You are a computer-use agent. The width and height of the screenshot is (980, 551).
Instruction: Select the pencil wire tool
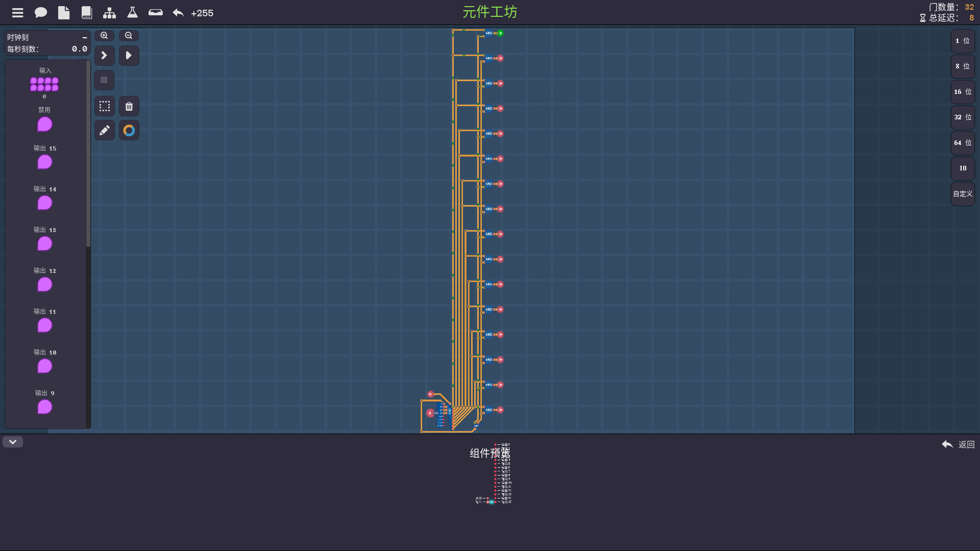[x=105, y=131]
